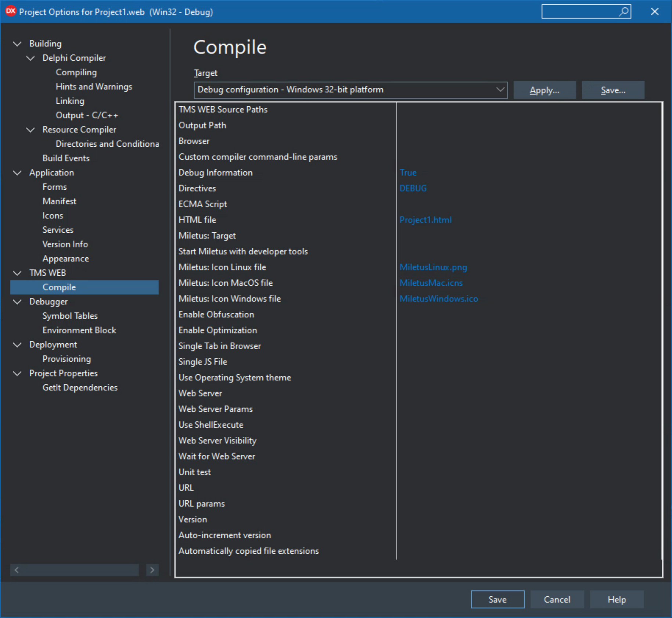Cancel the project options dialog
672x618 pixels.
pos(557,600)
